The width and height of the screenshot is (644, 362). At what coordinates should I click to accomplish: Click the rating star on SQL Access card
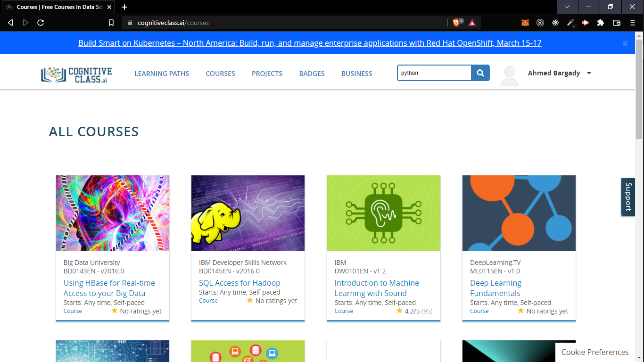[250, 300]
